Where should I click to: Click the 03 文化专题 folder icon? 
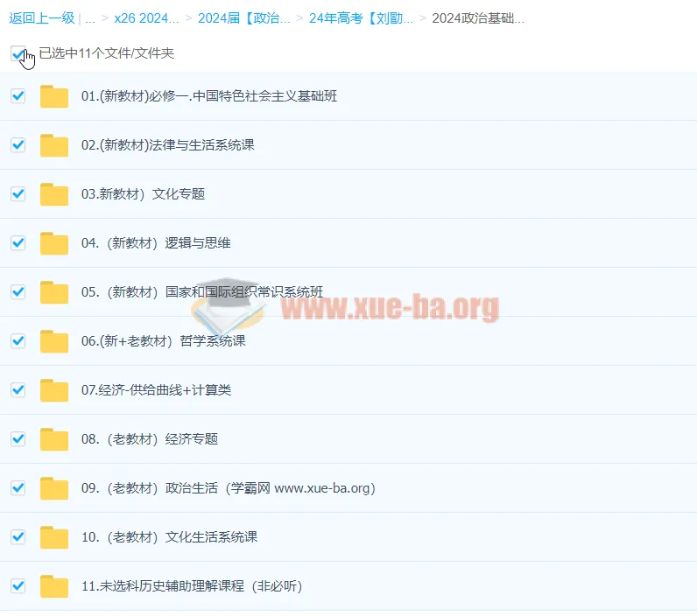coord(53,194)
